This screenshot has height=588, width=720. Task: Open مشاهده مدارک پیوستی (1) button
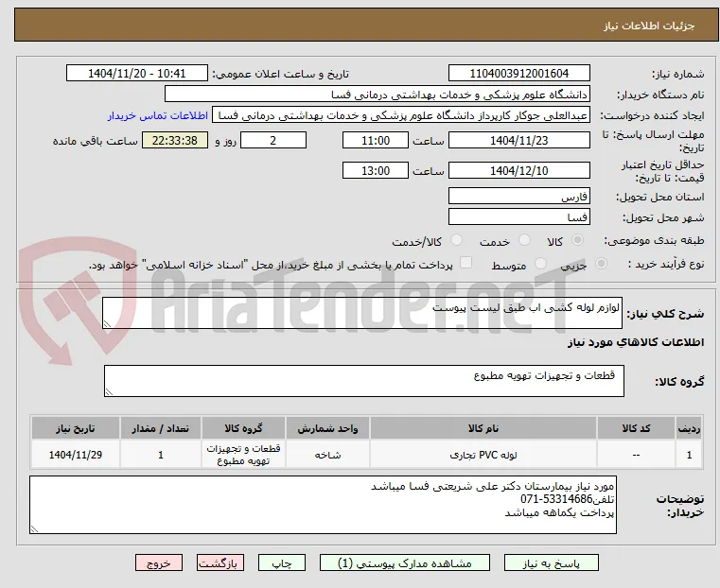point(405,562)
